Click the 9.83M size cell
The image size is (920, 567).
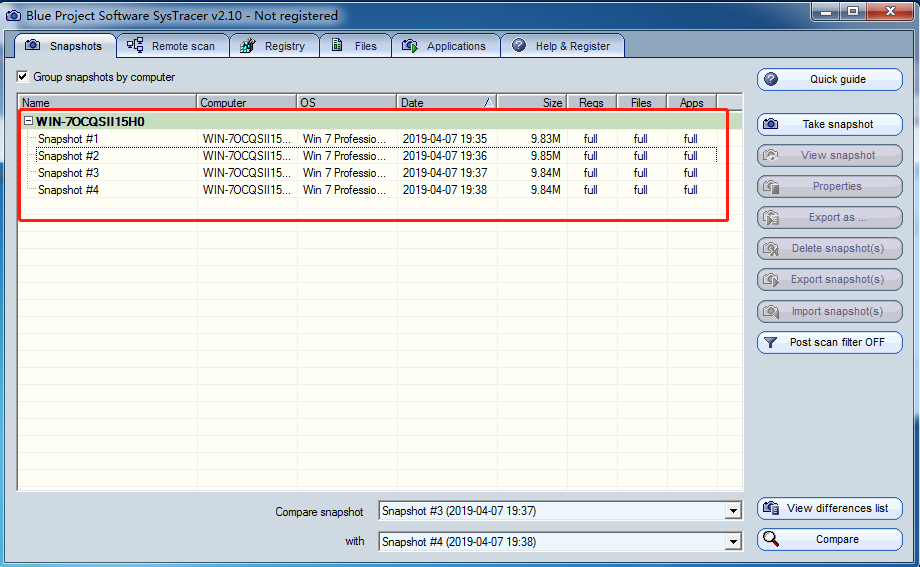pos(546,139)
